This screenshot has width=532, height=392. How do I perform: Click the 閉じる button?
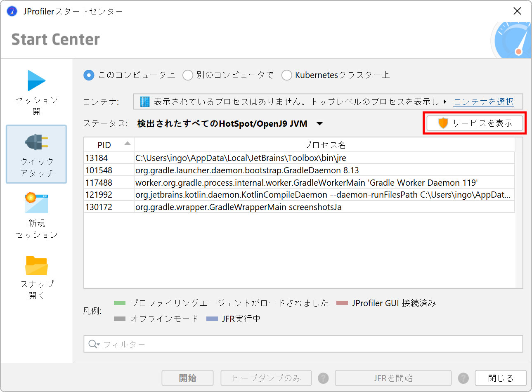tap(501, 378)
